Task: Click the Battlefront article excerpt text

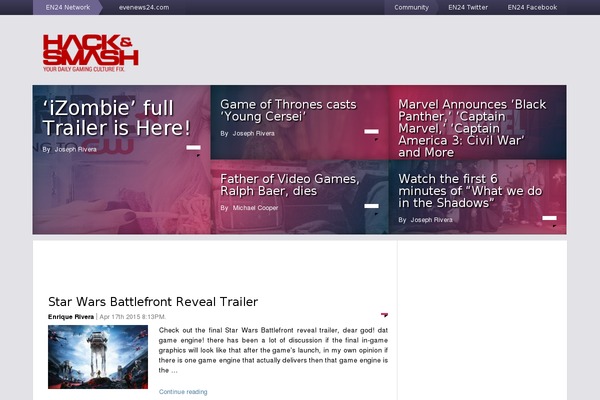Action: 273,350
